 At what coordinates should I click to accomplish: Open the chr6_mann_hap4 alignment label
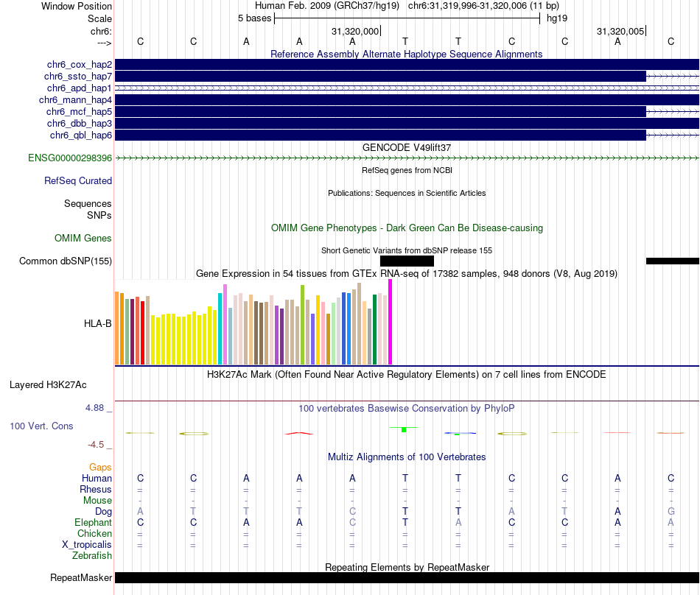(x=75, y=100)
